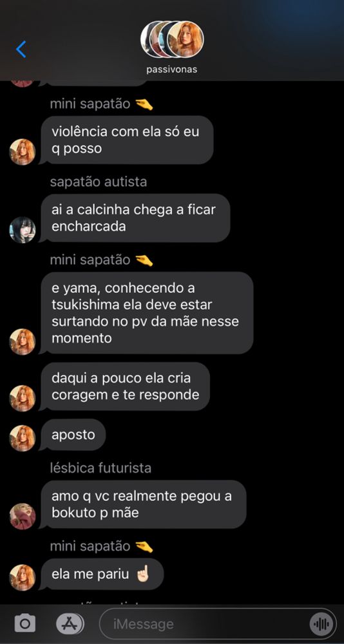Tap the audio waveform record icon
Viewport: 344px width, 644px height.
point(321,625)
